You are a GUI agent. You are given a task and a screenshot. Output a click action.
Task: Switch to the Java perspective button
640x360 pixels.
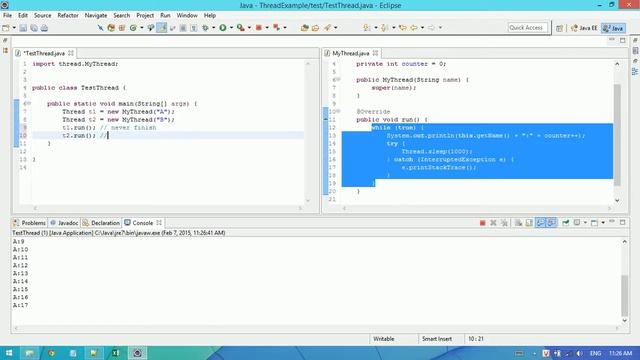[613, 28]
